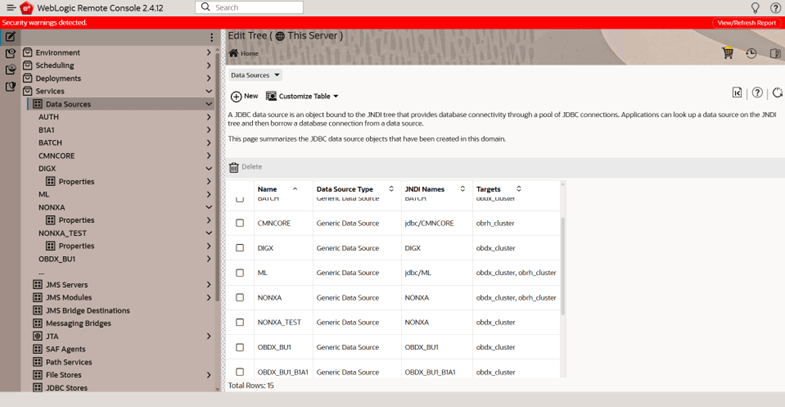The width and height of the screenshot is (785, 407).
Task: Expand the Environment tree node chevron
Action: [209, 52]
